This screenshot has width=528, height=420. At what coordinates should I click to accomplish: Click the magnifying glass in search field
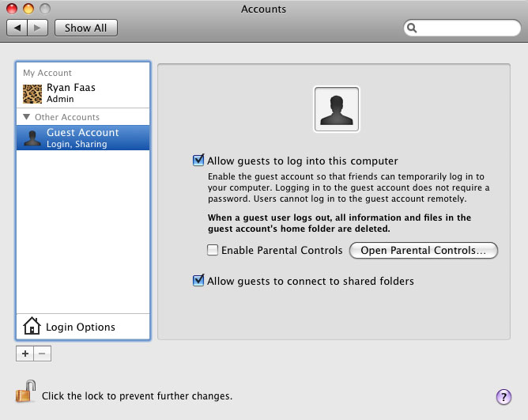[413, 28]
